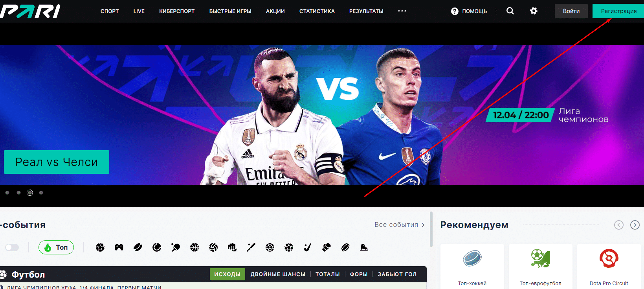Toggle the switch left of Топ

pyautogui.click(x=12, y=247)
